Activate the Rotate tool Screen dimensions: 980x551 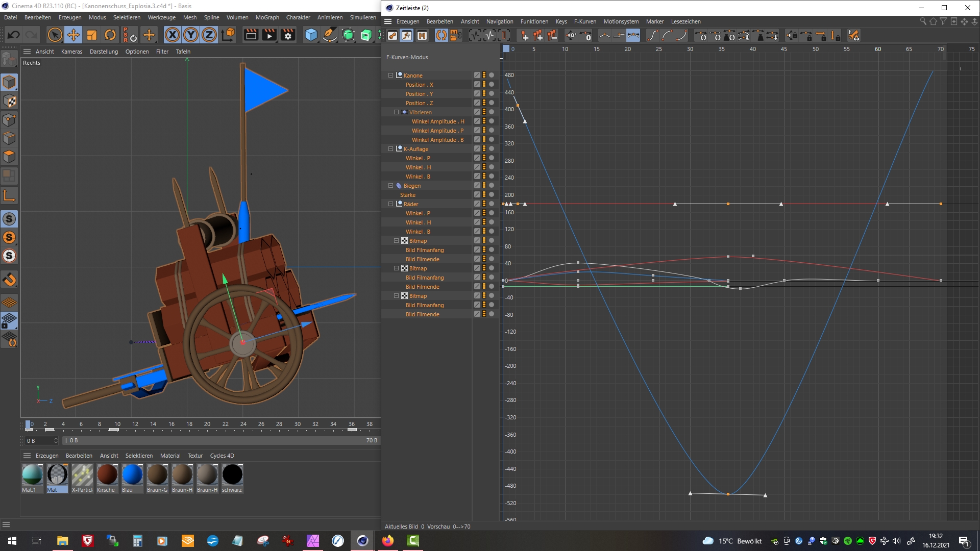110,35
